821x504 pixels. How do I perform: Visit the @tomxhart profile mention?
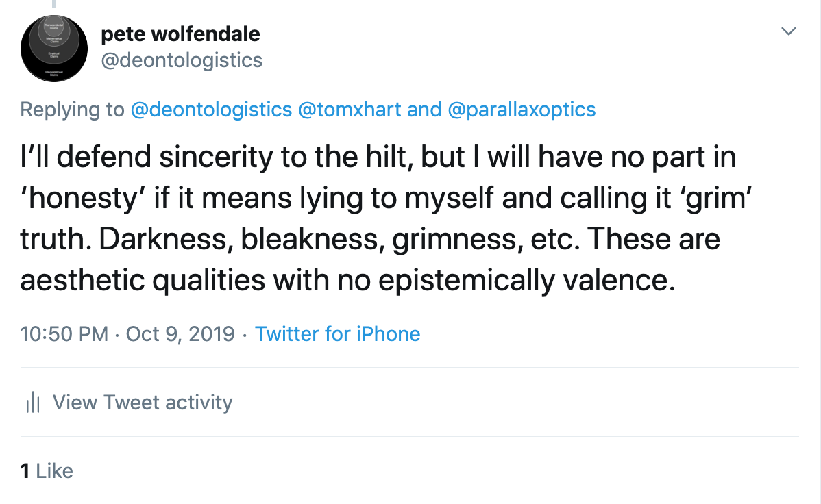pyautogui.click(x=350, y=110)
